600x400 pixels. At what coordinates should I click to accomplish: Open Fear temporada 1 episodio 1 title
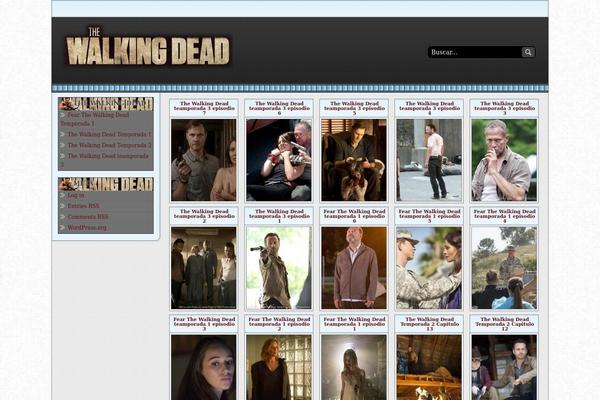pyautogui.click(x=354, y=324)
